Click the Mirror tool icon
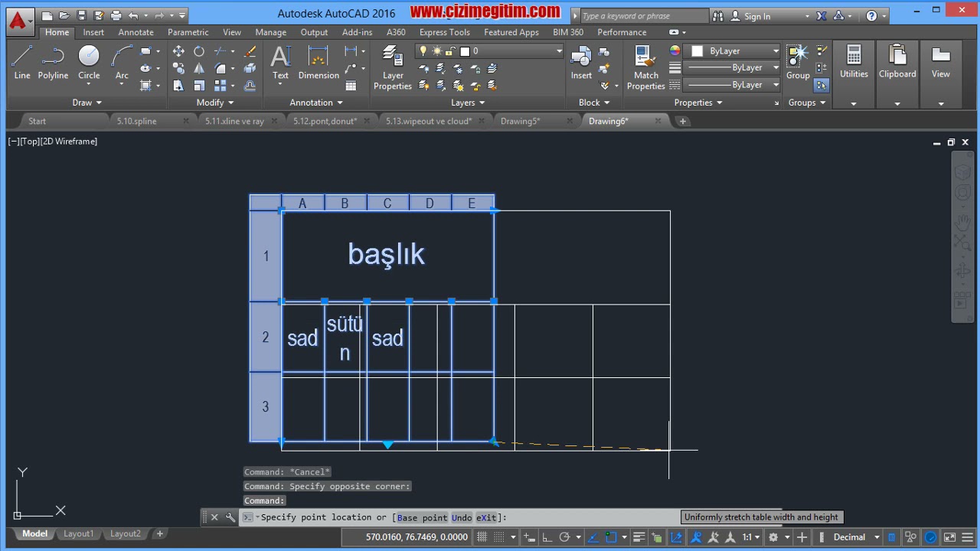This screenshot has height=551, width=980. coord(199,69)
